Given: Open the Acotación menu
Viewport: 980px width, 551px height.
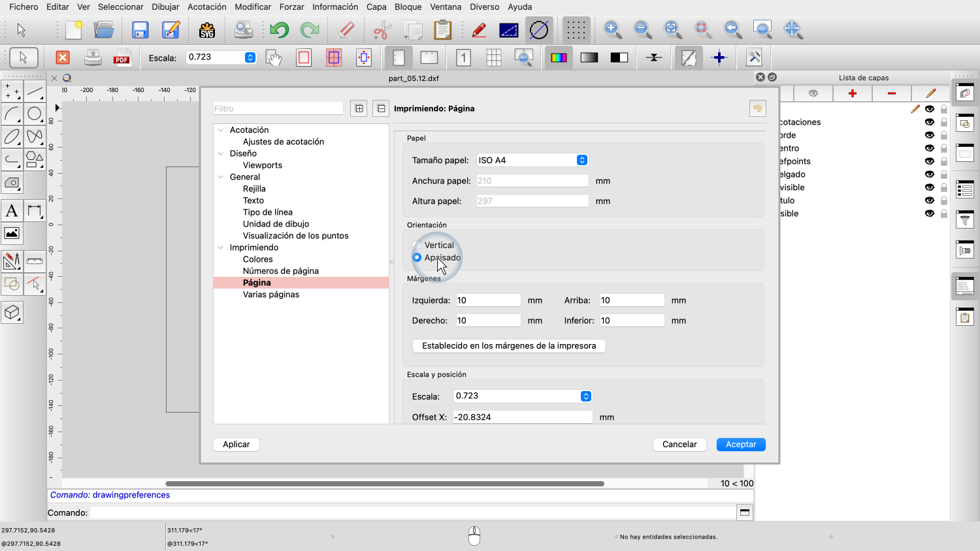Looking at the screenshot, I should [206, 7].
